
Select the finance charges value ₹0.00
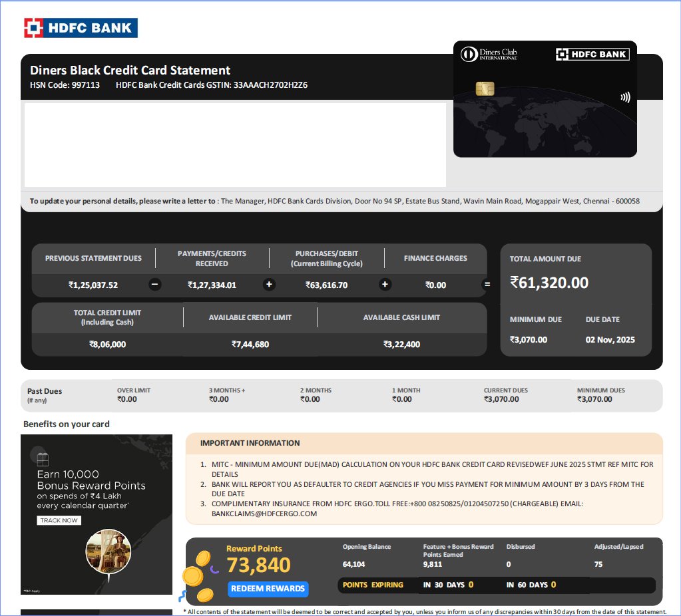(x=435, y=285)
